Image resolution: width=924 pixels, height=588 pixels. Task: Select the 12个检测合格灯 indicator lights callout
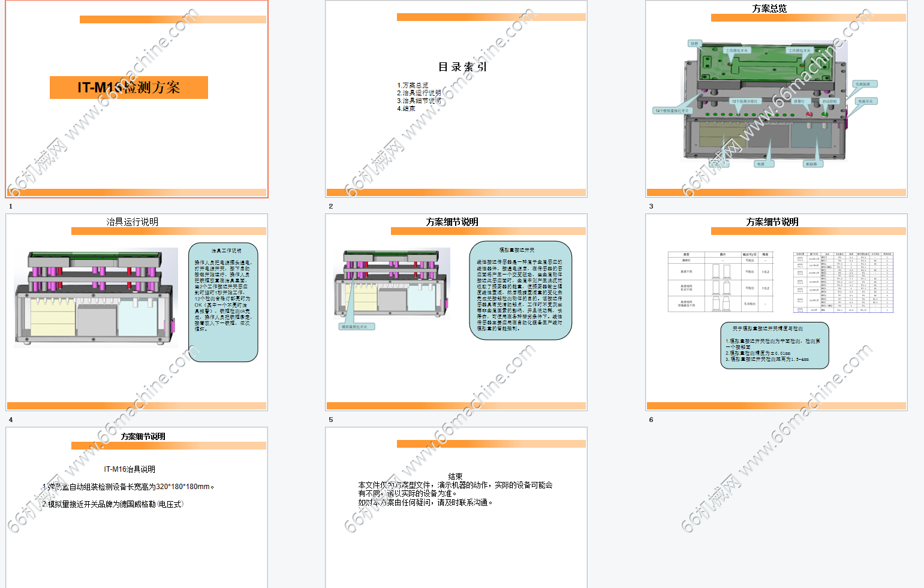pyautogui.click(x=747, y=101)
